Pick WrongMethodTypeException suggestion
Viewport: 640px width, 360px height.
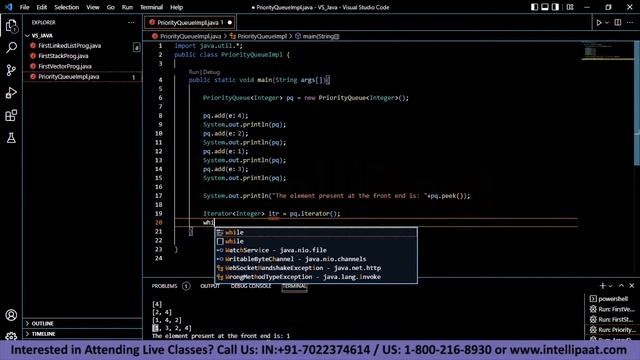(x=316, y=277)
